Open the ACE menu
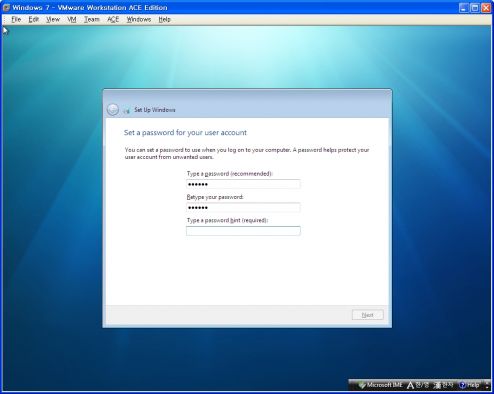Viewport: 494px width, 394px height. tap(113, 20)
